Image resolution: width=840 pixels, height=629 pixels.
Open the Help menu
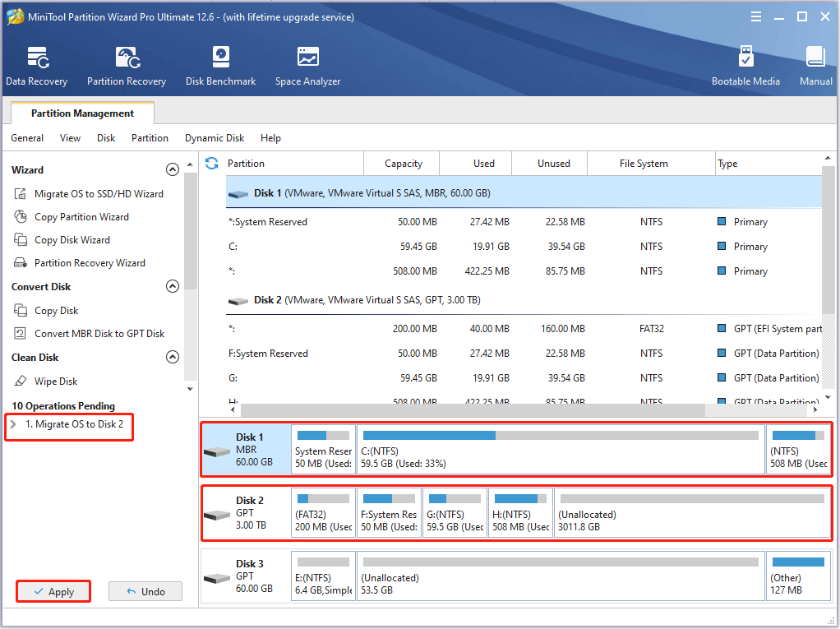(x=270, y=138)
